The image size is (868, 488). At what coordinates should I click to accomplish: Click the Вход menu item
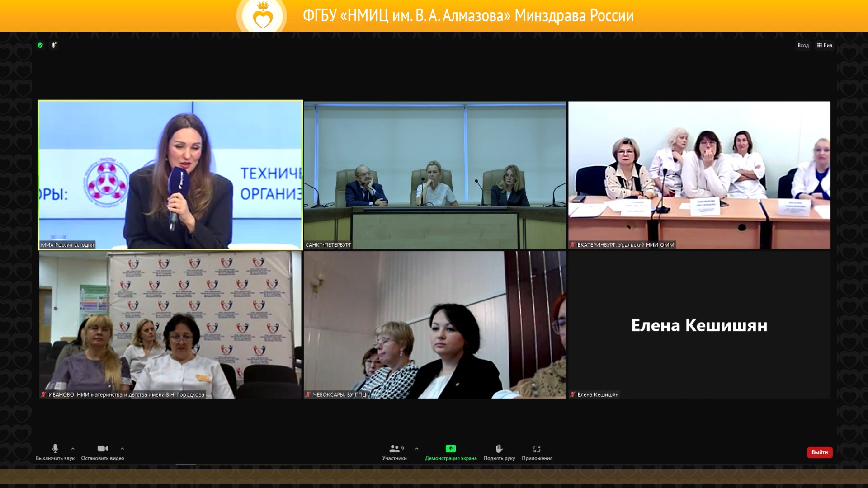[803, 45]
